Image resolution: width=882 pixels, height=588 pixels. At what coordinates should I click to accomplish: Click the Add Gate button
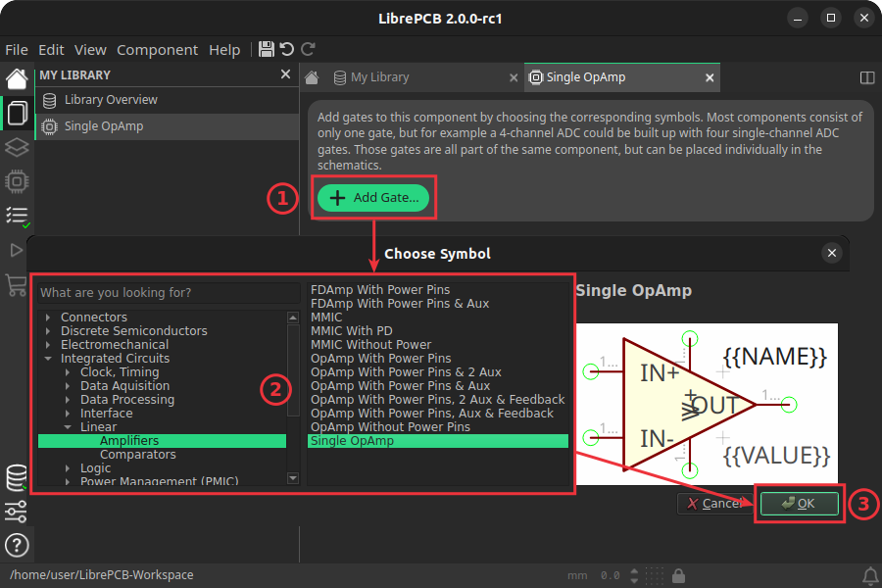373,197
